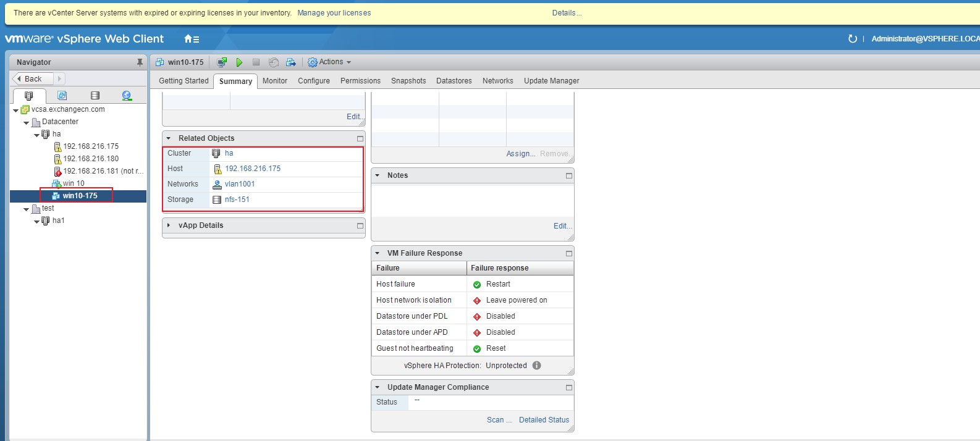Viewport: 980px width, 441px height.
Task: Collapse the VM Failure Response section
Action: [x=377, y=253]
